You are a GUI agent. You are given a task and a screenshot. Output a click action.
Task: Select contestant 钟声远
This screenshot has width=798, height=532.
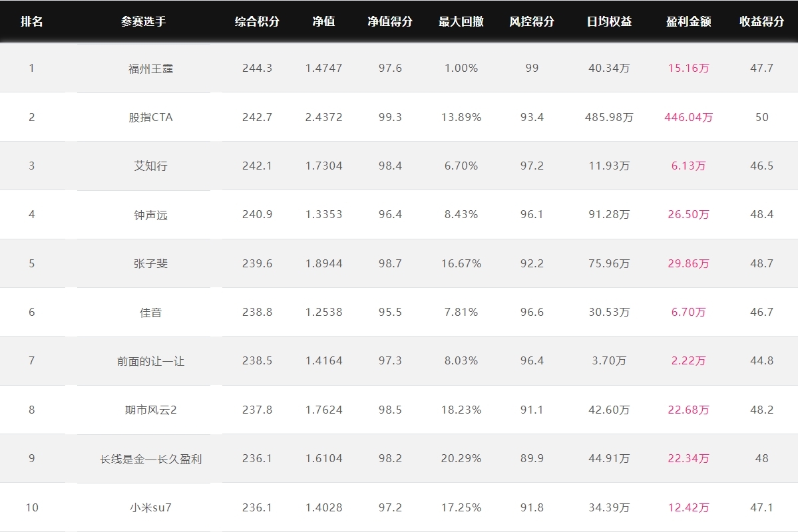tap(150, 215)
